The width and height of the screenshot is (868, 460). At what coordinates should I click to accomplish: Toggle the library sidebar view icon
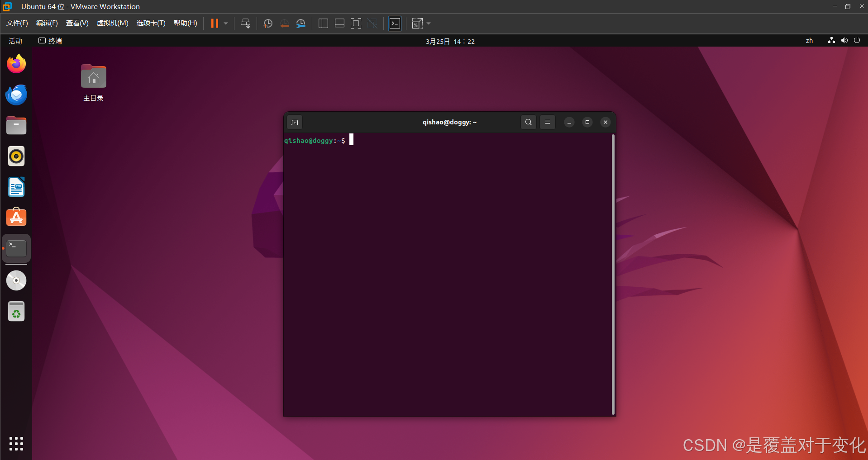tap(323, 24)
